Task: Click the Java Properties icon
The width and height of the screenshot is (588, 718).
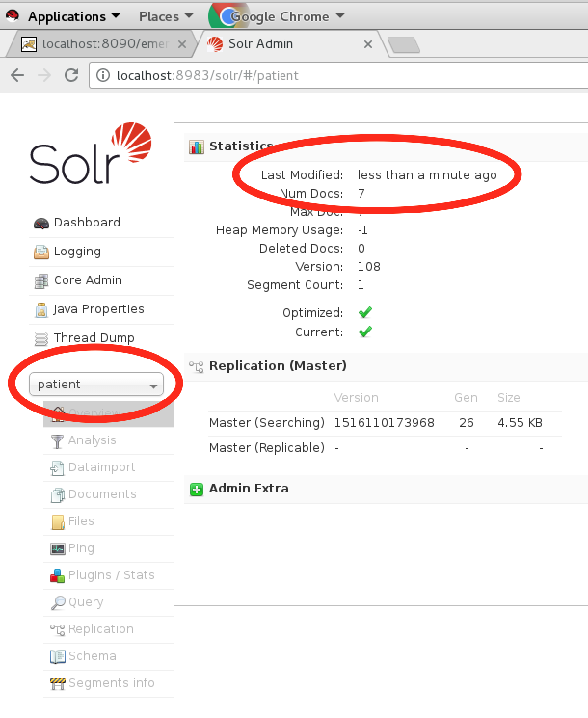Action: pyautogui.click(x=41, y=310)
